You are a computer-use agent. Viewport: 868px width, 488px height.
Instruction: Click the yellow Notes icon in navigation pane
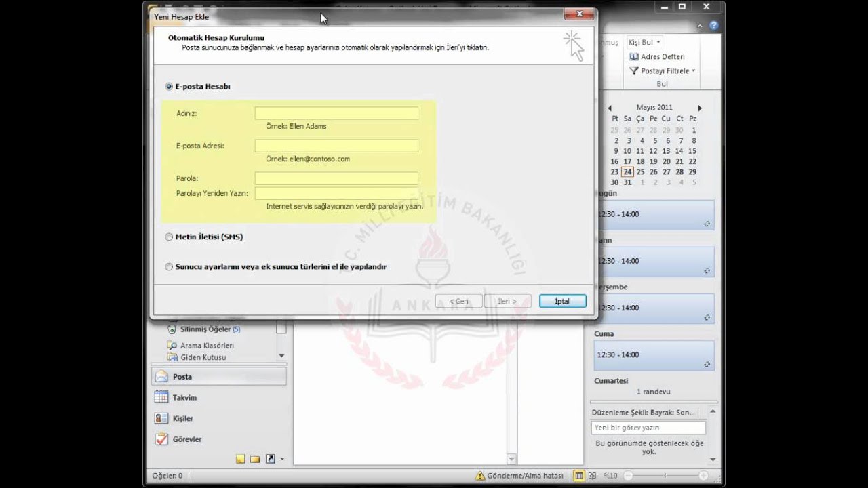coord(240,459)
